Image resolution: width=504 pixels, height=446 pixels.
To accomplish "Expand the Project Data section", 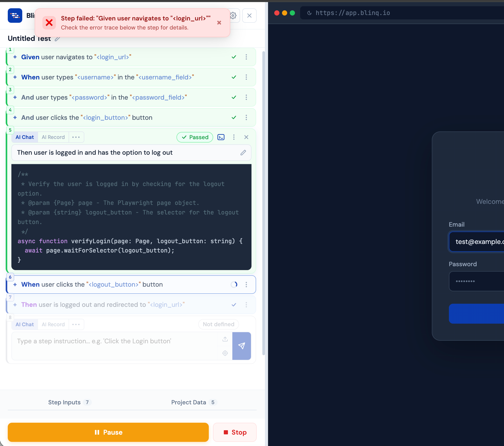I will [194, 402].
